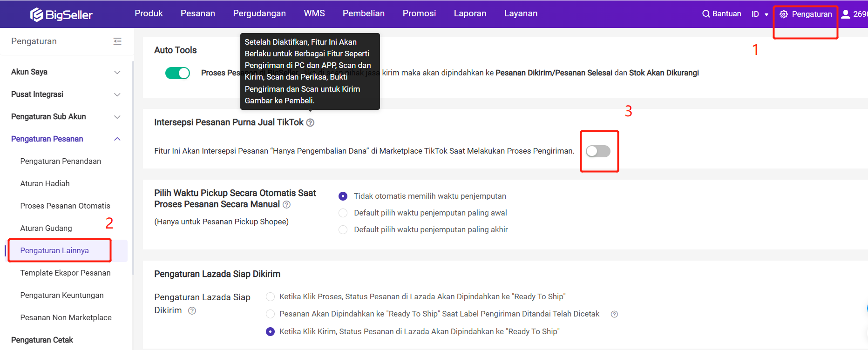The image size is (868, 350).
Task: Open Aturan Hadiah in sidebar
Action: pos(45,184)
